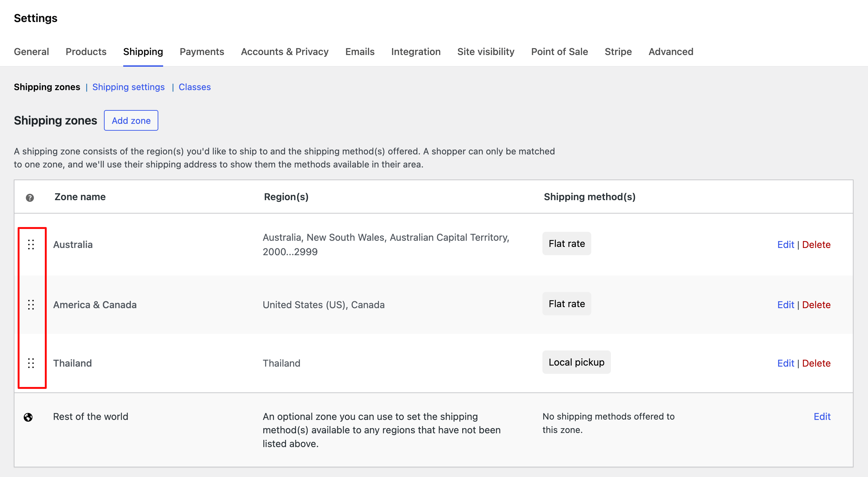Click the drag handle for the America & Canada zone

[x=31, y=304]
